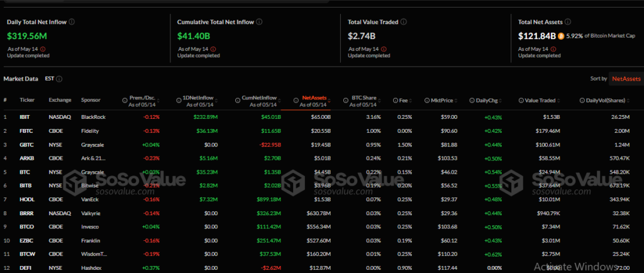Click Fidelity sponsor cell

[x=90, y=131]
